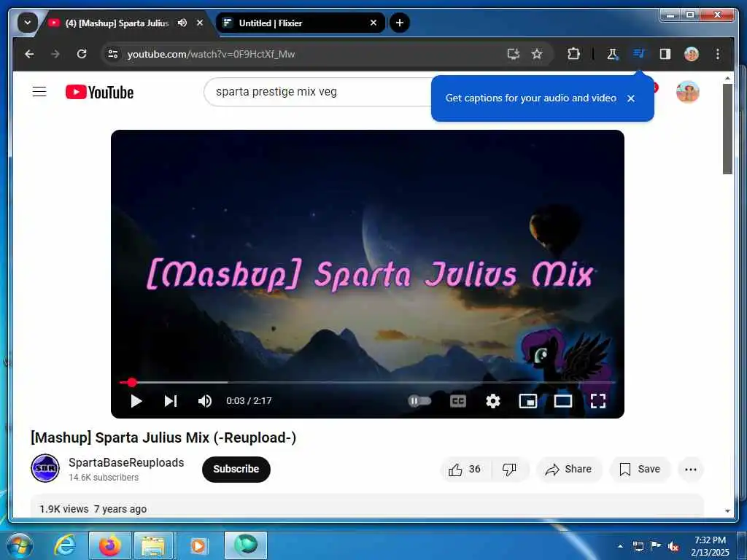Open the Windows Start menu
The height and width of the screenshot is (560, 747).
pos(20,545)
